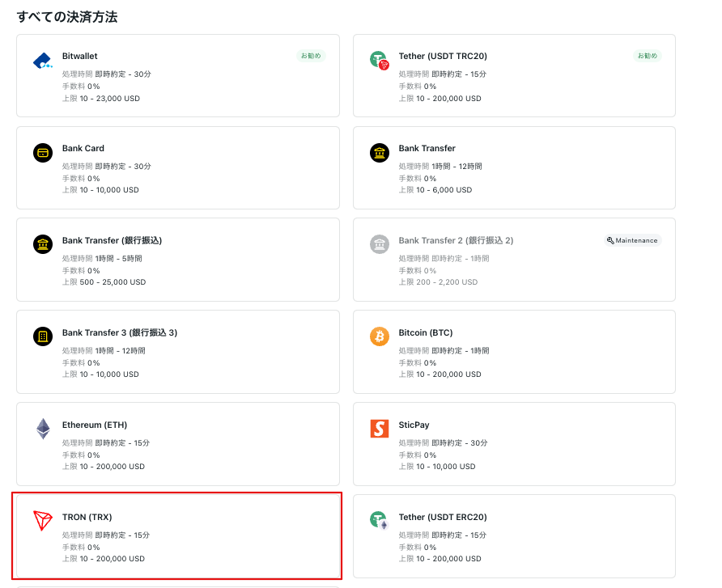This screenshot has height=588, width=722.
Task: Click the Bank Transfer (銀行振込) icon
Action: [43, 244]
